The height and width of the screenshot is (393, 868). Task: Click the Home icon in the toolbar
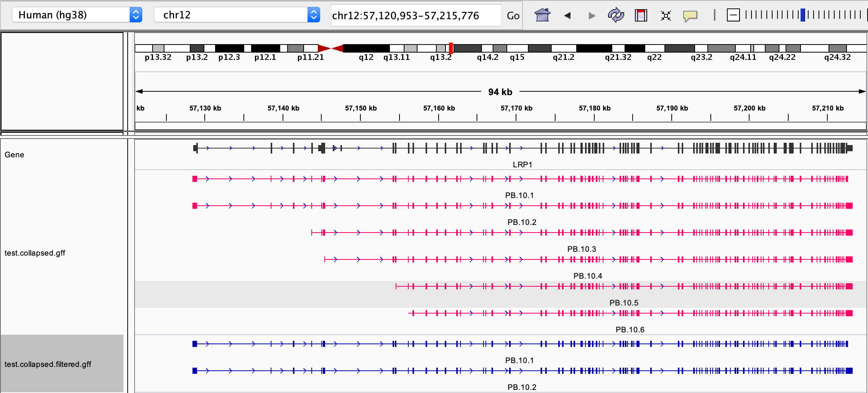[x=542, y=15]
